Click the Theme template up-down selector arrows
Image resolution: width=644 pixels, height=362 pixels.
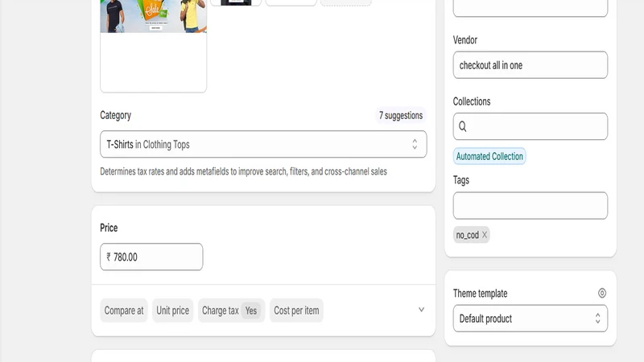click(597, 319)
